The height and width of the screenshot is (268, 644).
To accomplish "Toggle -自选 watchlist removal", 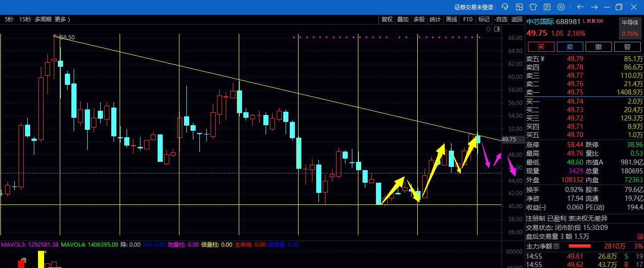I will click(501, 19).
